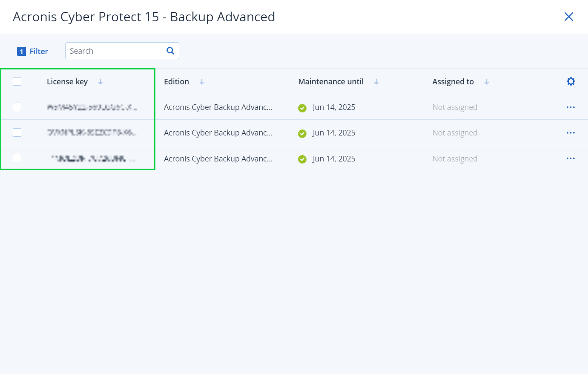
Task: Click the filter count badge showing 1
Action: tap(21, 51)
